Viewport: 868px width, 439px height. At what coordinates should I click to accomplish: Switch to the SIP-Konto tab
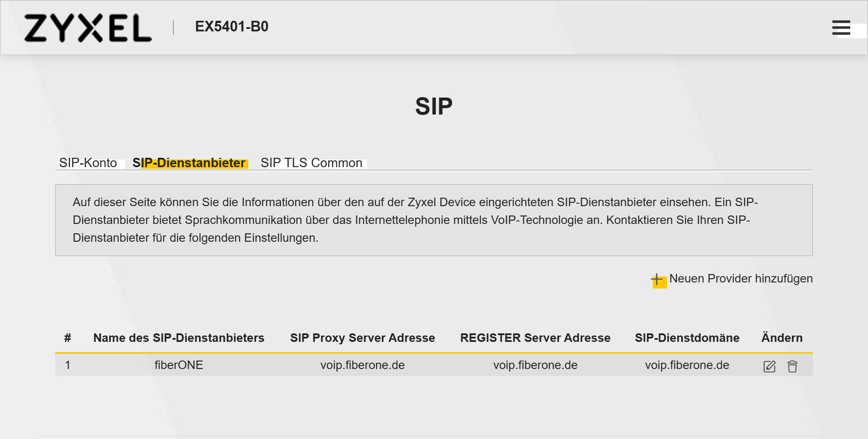point(88,163)
